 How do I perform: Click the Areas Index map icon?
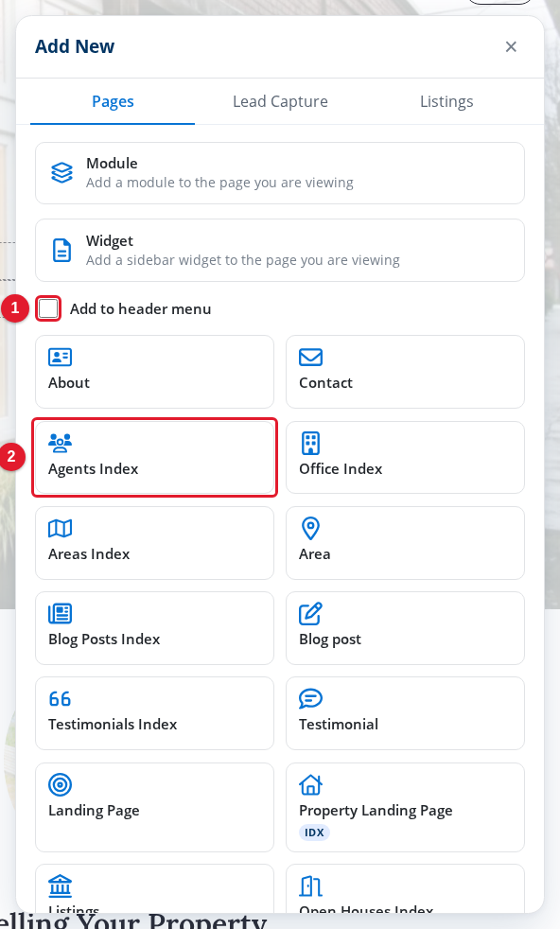pyautogui.click(x=60, y=528)
